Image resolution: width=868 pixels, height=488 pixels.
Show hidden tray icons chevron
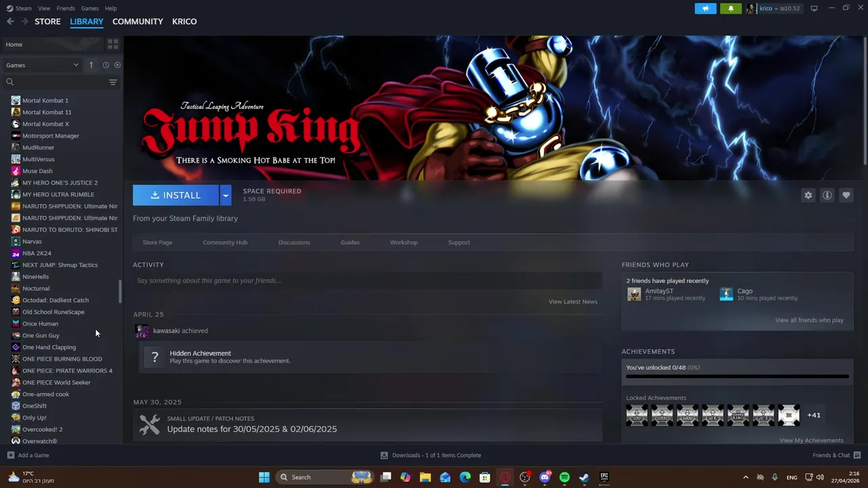pyautogui.click(x=745, y=477)
